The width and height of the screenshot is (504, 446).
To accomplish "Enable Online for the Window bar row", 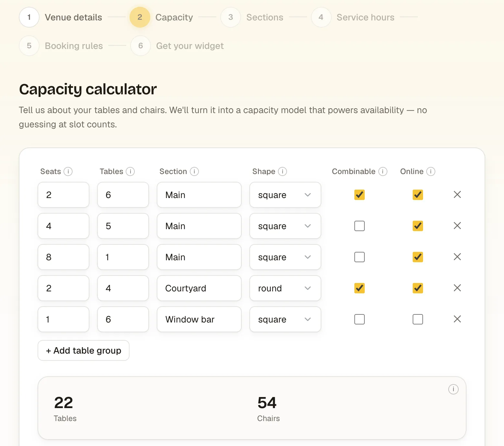I will 418,319.
